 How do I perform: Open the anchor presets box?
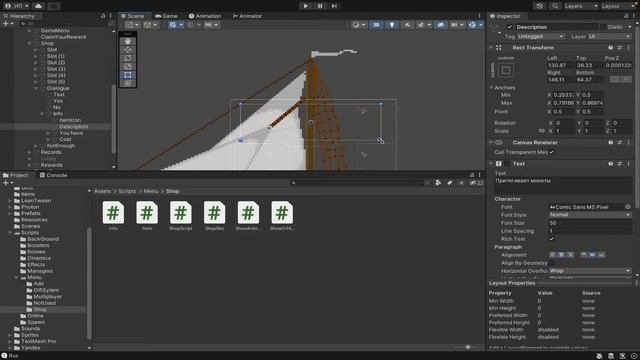point(506,70)
